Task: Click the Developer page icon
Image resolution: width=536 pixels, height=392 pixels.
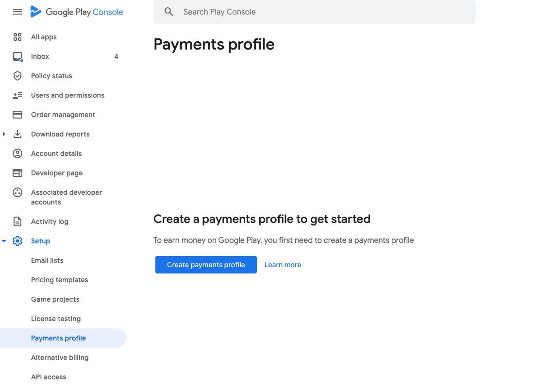Action: tap(17, 173)
